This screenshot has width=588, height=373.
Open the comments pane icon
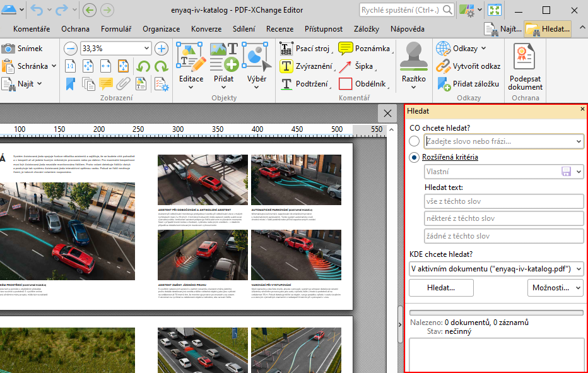click(x=106, y=84)
